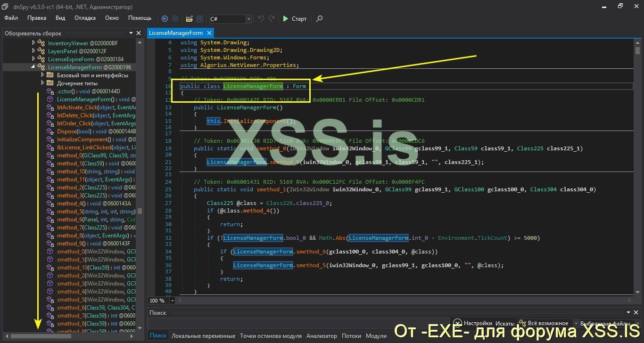Select lbLicense_LinkClicked method in tree
Viewport: 644px width, 343px height.
coord(96,147)
